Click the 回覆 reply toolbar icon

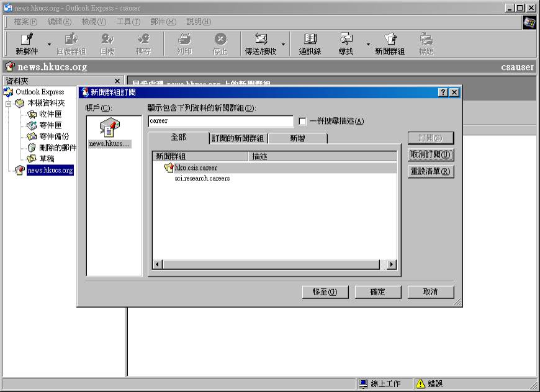107,44
